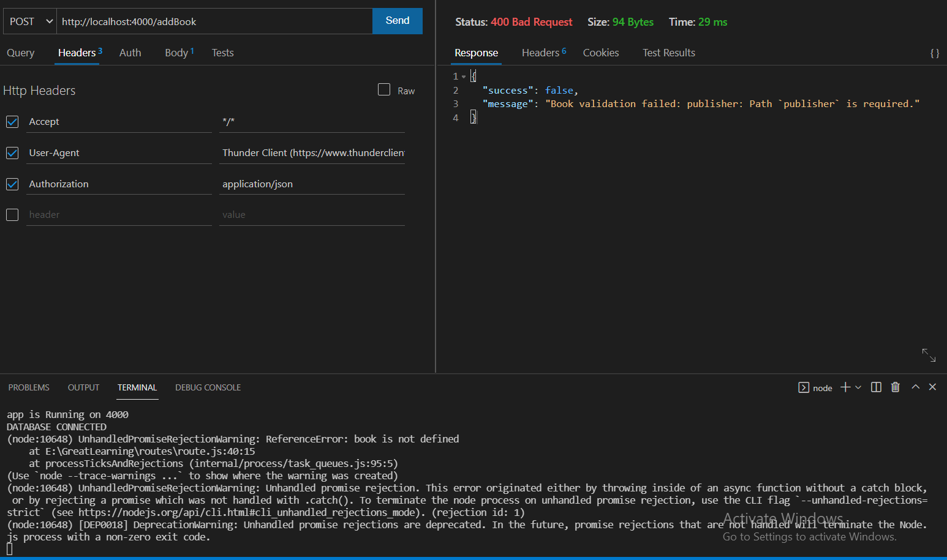
Task: Click the "message" key in the response JSON
Action: tap(508, 104)
